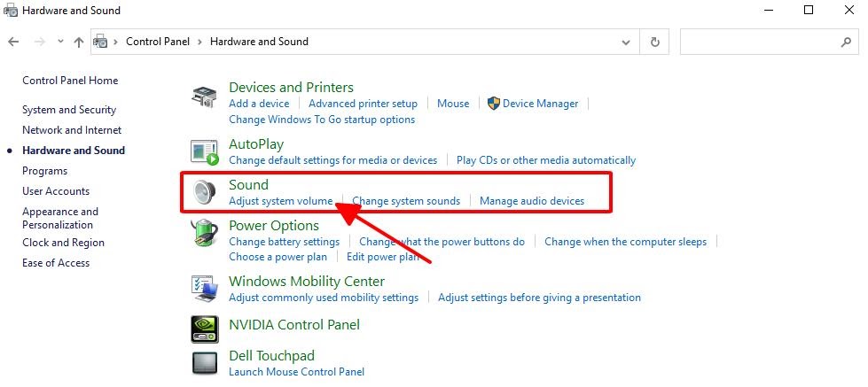
Task: Open the Choose a power plan link
Action: tap(278, 257)
